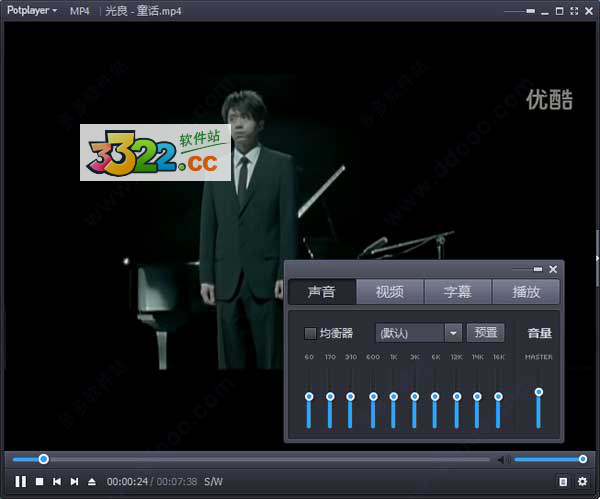Click the 60 Hz equalizer slider
This screenshot has height=499, width=600.
pyautogui.click(x=309, y=396)
